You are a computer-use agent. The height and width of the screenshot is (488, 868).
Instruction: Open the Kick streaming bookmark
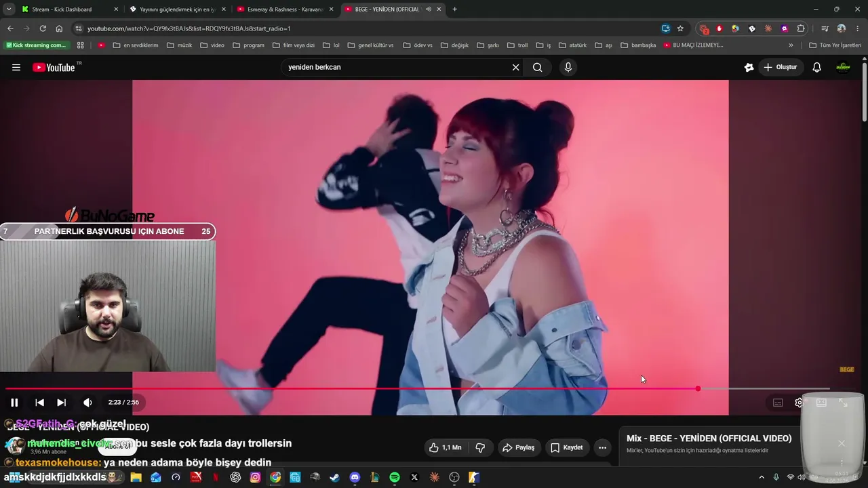(37, 45)
